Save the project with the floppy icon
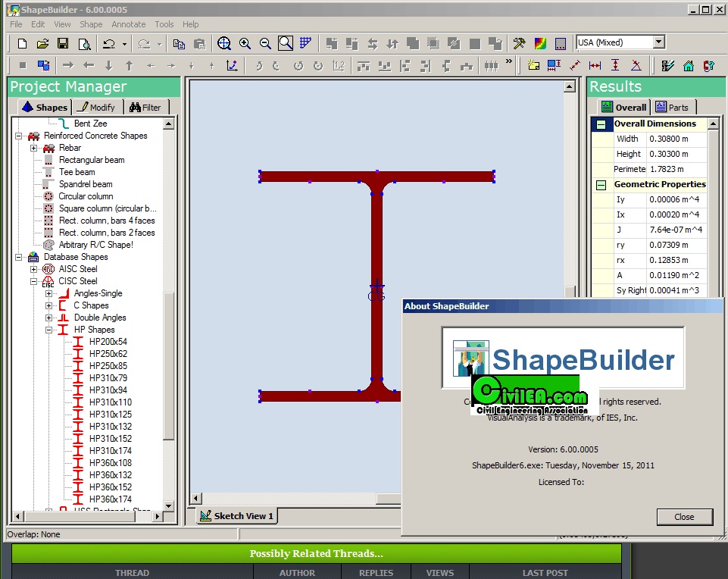 click(x=63, y=44)
